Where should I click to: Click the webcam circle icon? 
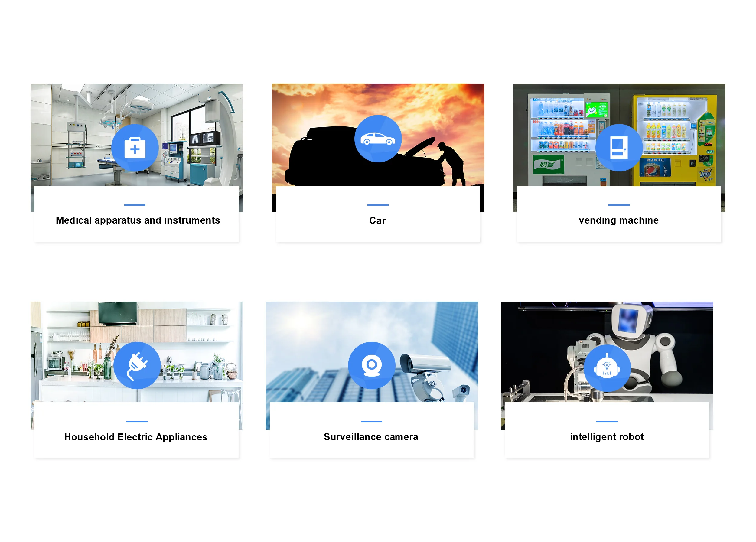point(371,365)
